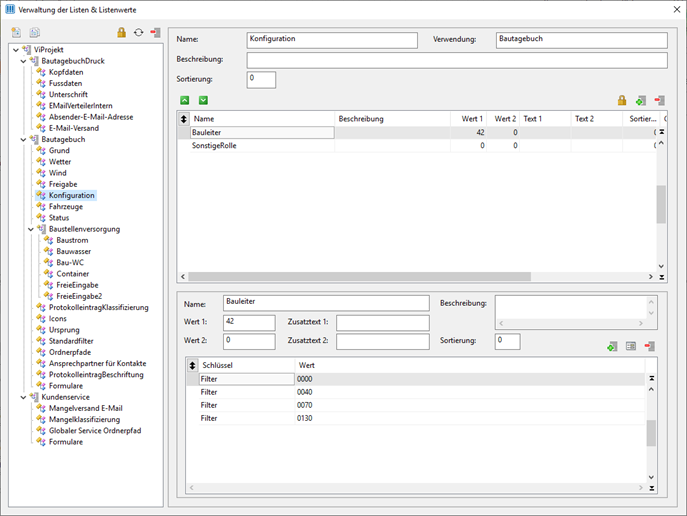Click the Wert 1 field showing 42
687x516 pixels.
point(249,323)
